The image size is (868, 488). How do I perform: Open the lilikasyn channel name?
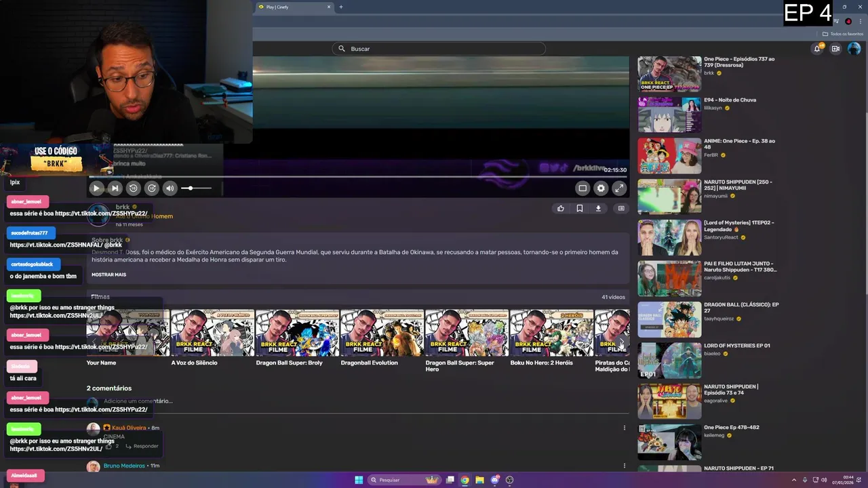point(713,108)
